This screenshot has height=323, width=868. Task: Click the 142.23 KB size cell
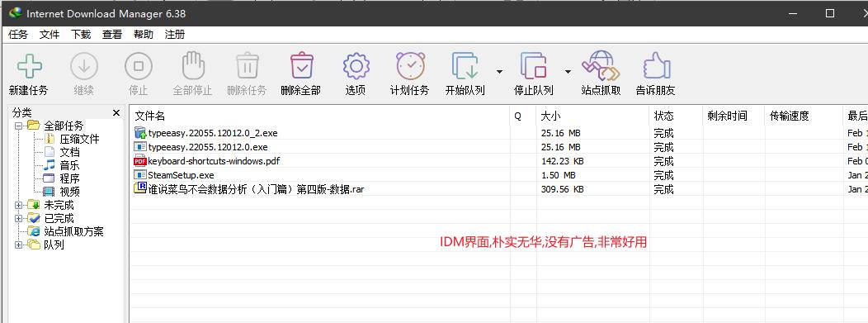[562, 161]
